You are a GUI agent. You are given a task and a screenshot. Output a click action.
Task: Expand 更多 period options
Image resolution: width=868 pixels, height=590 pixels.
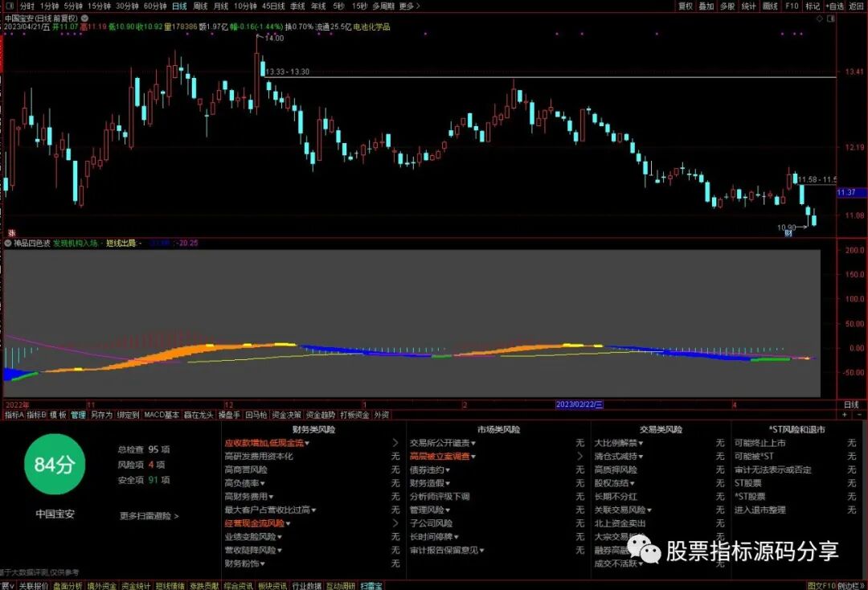coord(409,6)
